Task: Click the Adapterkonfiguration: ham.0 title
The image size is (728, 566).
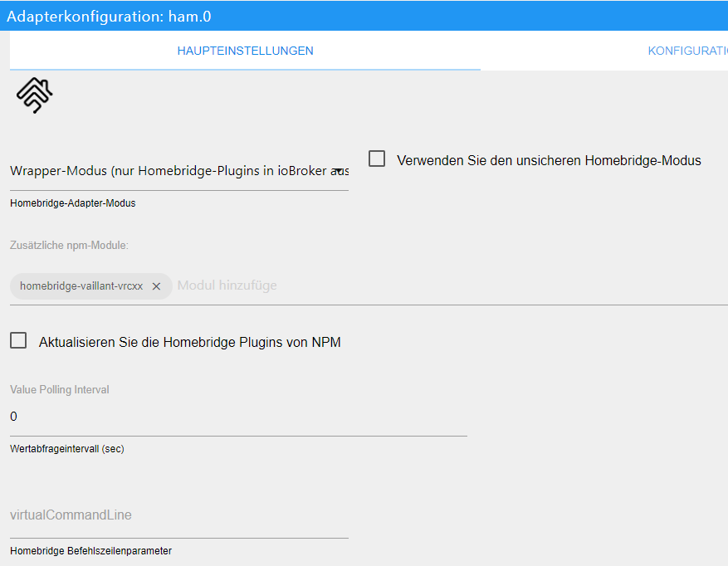Action: (110, 16)
